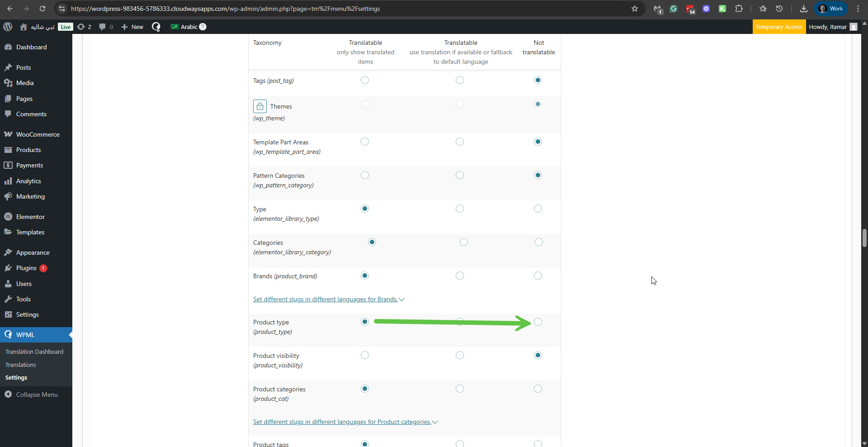
Task: Open the New content dropdown in admin bar
Action: [132, 27]
